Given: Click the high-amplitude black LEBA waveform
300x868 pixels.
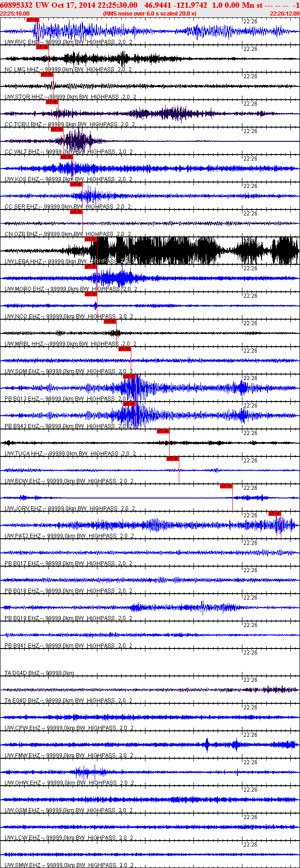Looking at the screenshot, I should (x=194, y=251).
